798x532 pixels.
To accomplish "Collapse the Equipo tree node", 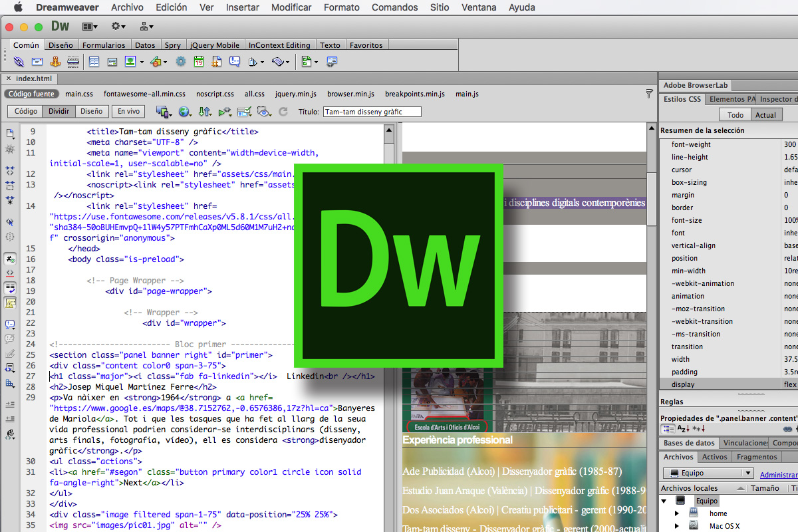I will pyautogui.click(x=665, y=501).
